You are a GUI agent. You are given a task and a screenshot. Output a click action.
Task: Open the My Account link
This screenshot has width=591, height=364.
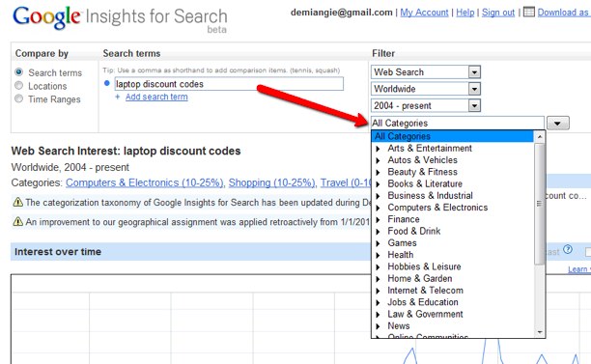pyautogui.click(x=424, y=13)
